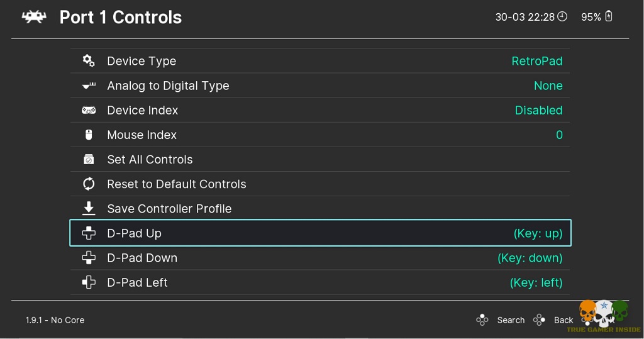Click the gears icon beside Device Type
Image resolution: width=644 pixels, height=339 pixels.
pos(89,61)
